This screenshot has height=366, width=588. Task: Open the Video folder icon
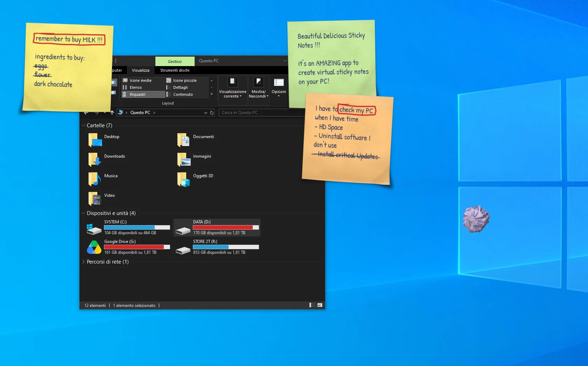click(x=95, y=199)
